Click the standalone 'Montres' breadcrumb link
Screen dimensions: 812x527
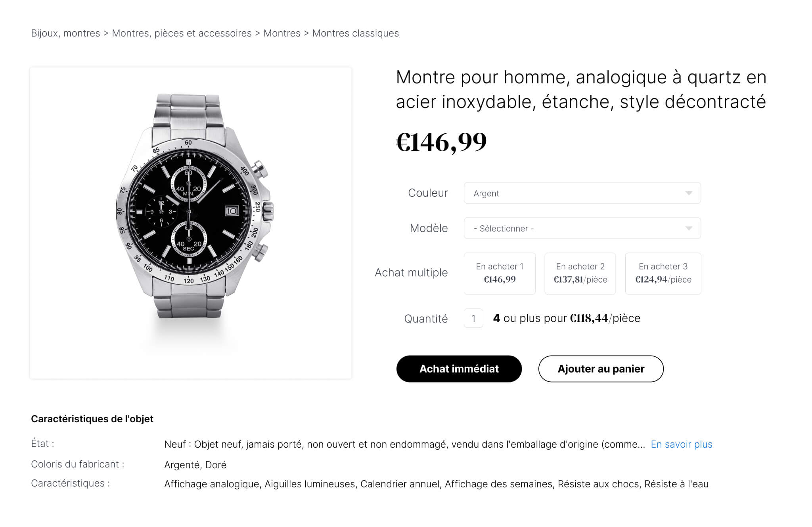pos(282,33)
